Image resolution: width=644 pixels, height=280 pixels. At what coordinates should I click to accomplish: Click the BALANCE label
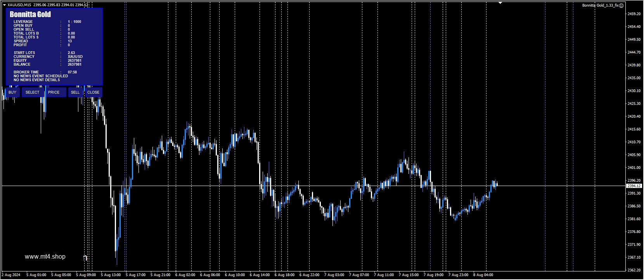pos(22,64)
